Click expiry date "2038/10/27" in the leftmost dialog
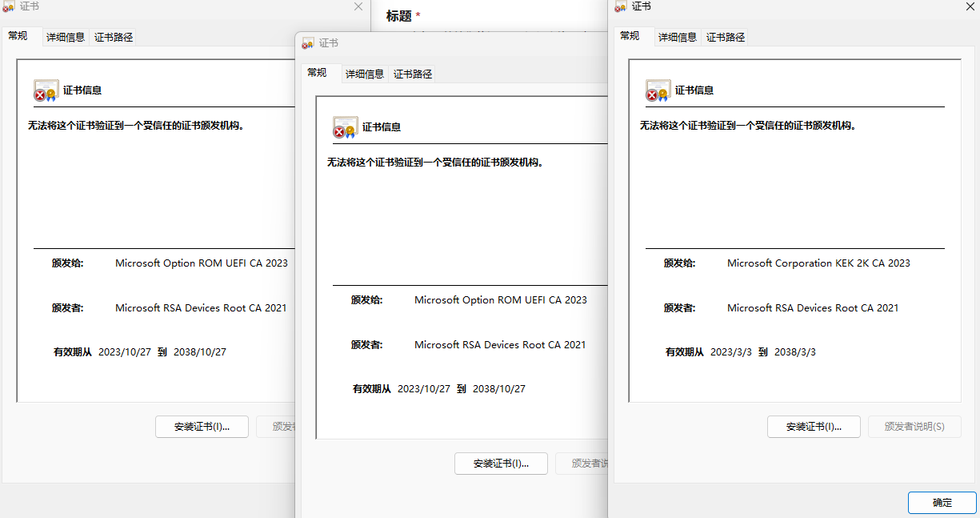This screenshot has width=980, height=518. [200, 352]
